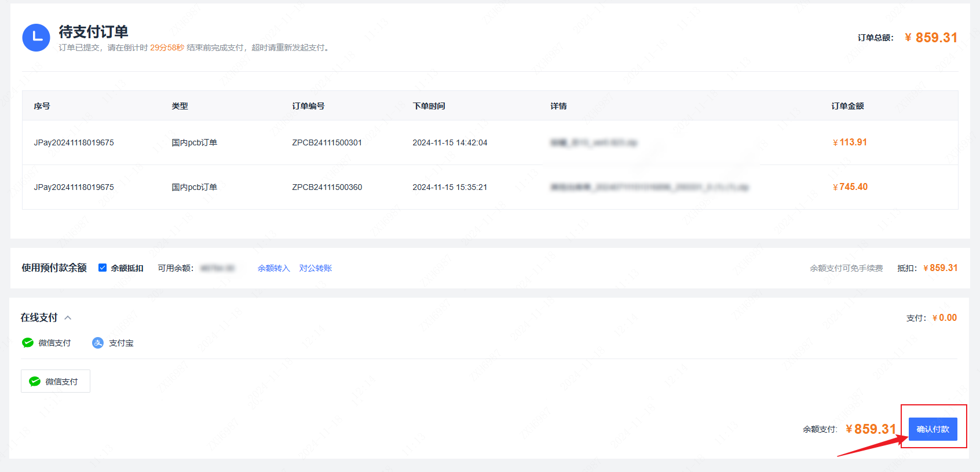The height and width of the screenshot is (472, 980).
Task: Click the orange countdown timer text
Action: click(x=167, y=47)
